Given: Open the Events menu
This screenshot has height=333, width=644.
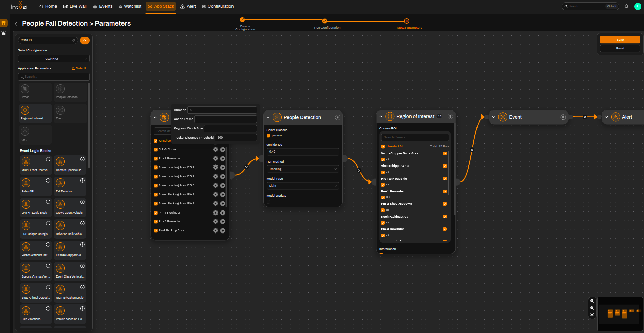Looking at the screenshot, I should coord(103,6).
